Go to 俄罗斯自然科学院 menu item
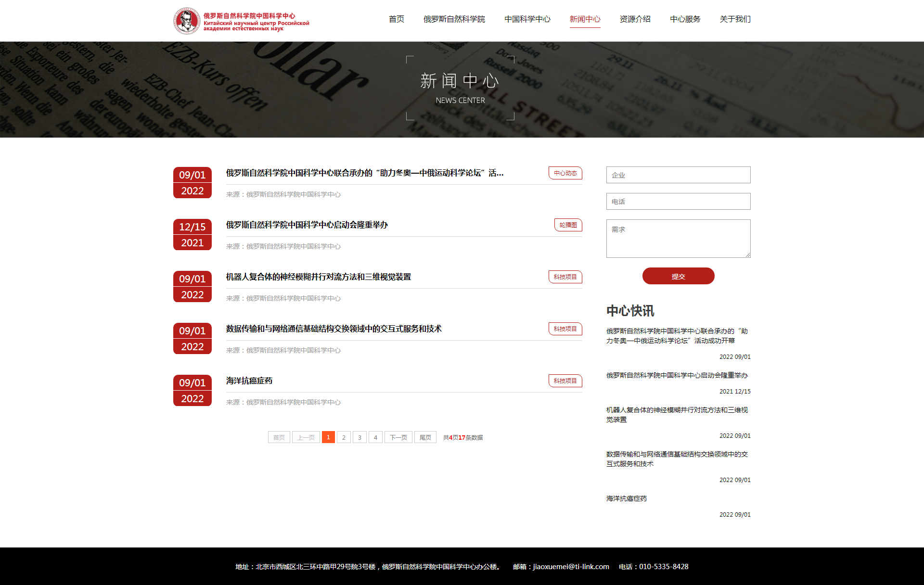The image size is (924, 585). point(454,19)
